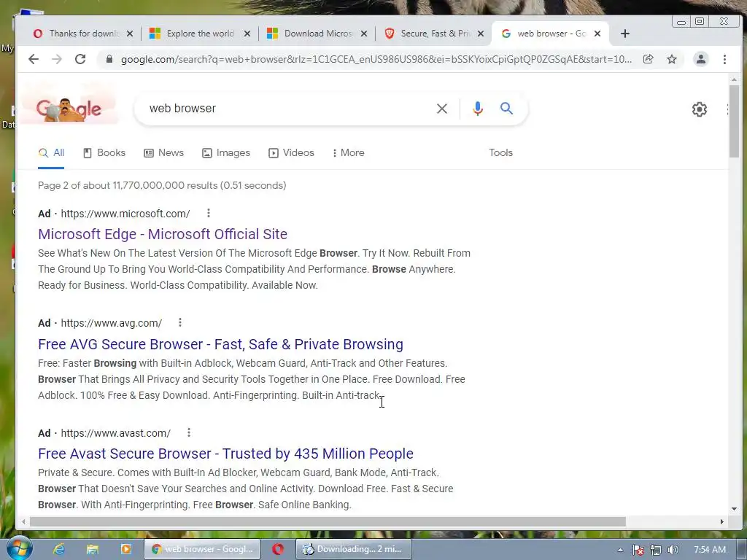Filter results by Videos
Screen dimensions: 747x560
[x=292, y=153]
